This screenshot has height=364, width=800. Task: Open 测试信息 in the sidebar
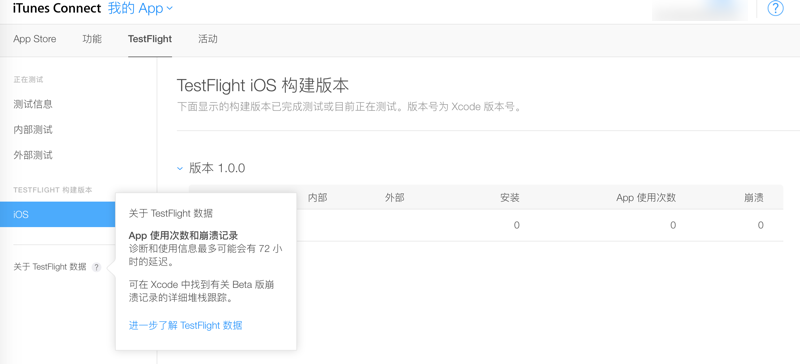(33, 104)
